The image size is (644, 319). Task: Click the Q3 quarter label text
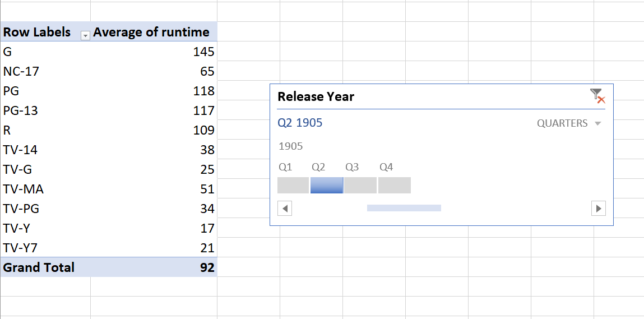tap(352, 167)
